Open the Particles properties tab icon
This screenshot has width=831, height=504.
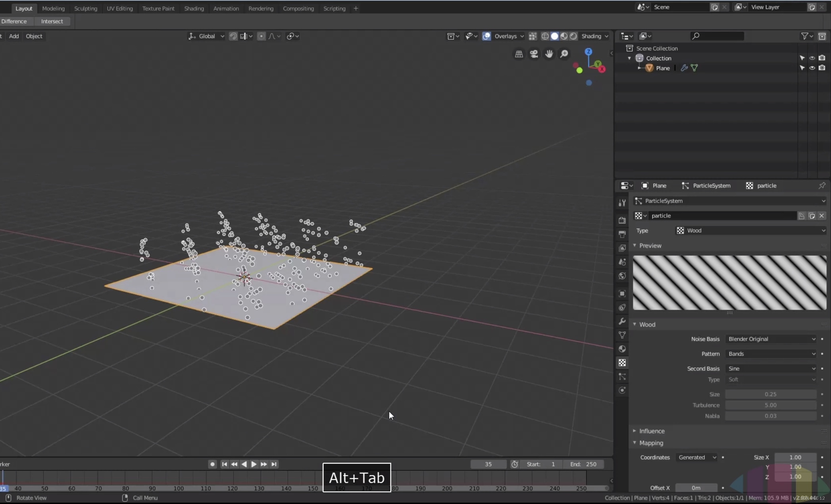(x=622, y=376)
